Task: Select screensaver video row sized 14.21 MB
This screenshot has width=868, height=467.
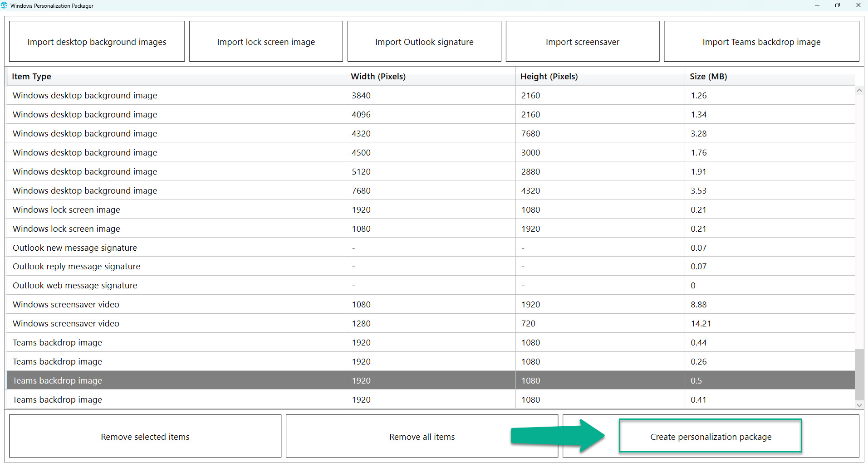Action: [431, 323]
